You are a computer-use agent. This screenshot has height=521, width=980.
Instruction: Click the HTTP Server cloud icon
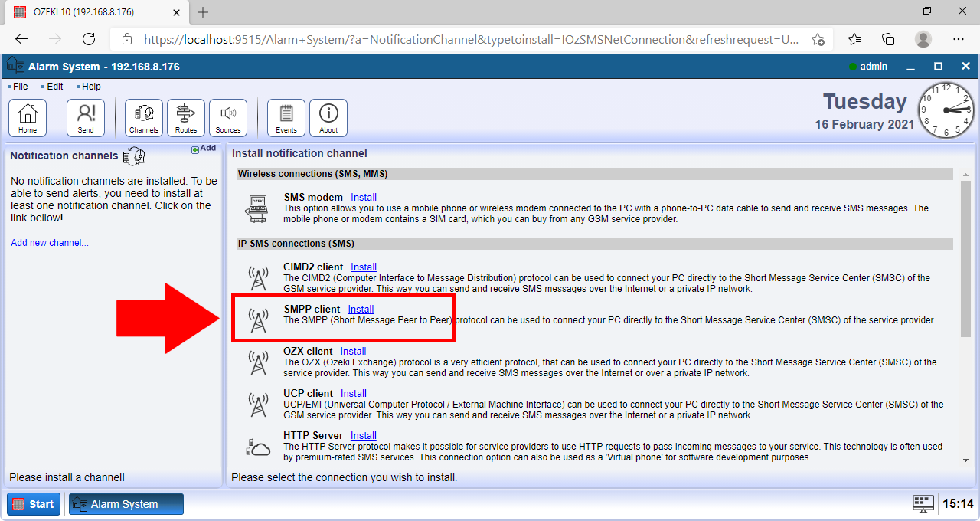click(x=258, y=447)
